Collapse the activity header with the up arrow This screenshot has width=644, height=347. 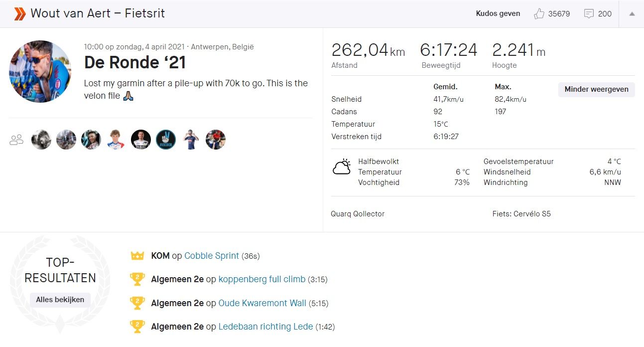tap(632, 14)
